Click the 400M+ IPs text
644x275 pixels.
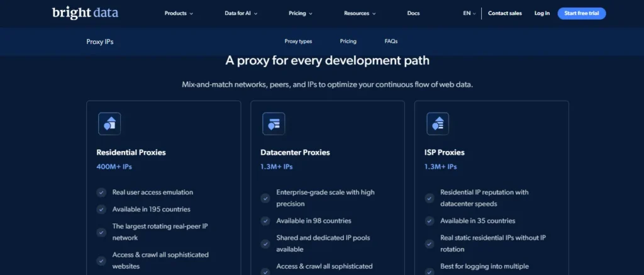pyautogui.click(x=114, y=167)
